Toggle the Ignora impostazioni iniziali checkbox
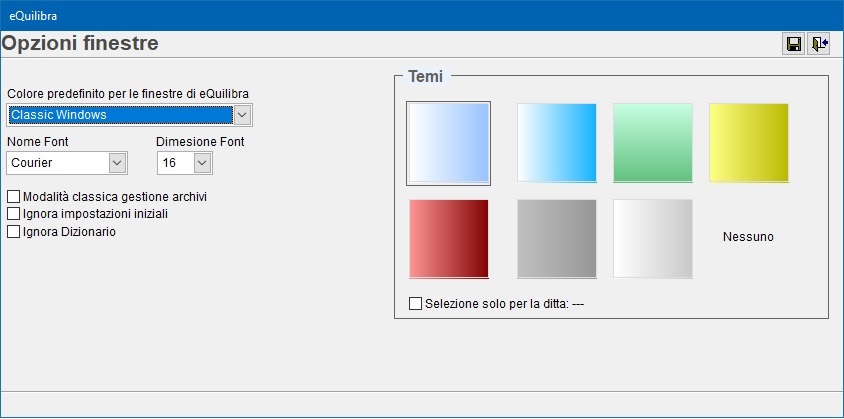 (14, 214)
